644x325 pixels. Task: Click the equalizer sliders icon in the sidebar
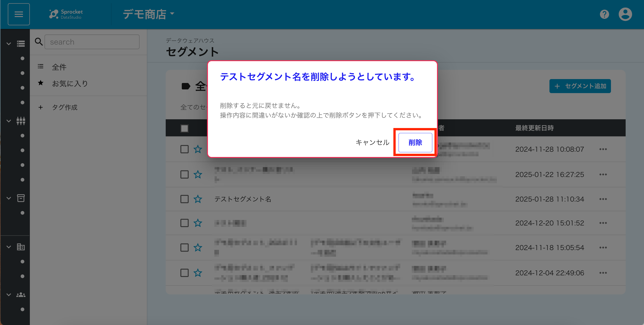coord(21,121)
